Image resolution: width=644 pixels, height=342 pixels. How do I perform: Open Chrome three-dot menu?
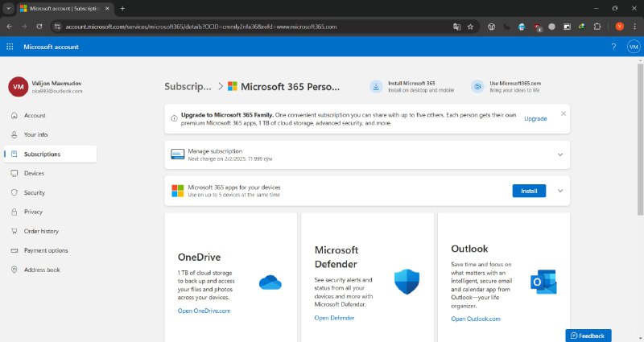tap(634, 27)
